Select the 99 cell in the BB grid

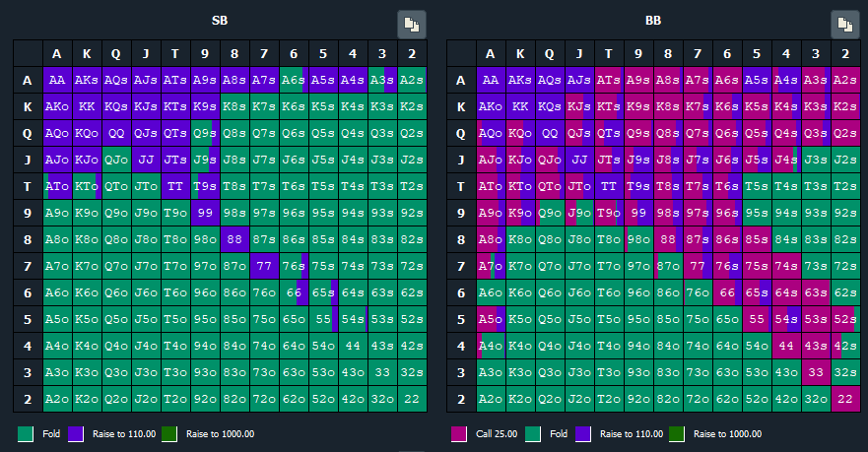click(638, 213)
